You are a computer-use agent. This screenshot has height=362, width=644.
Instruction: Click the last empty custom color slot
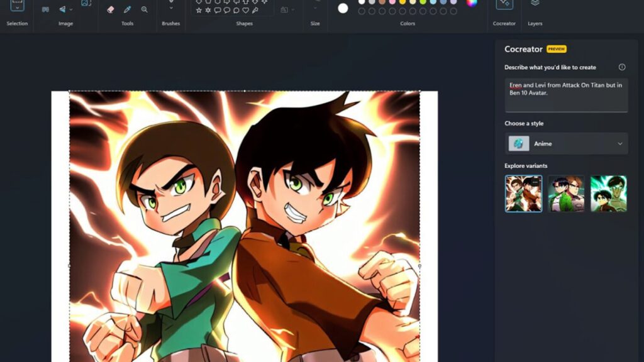pos(453,11)
